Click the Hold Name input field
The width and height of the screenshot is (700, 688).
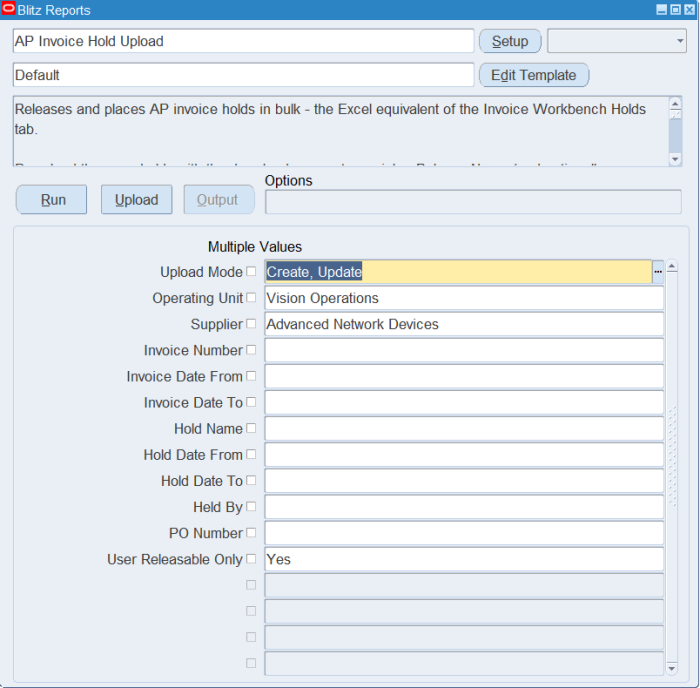pos(464,429)
